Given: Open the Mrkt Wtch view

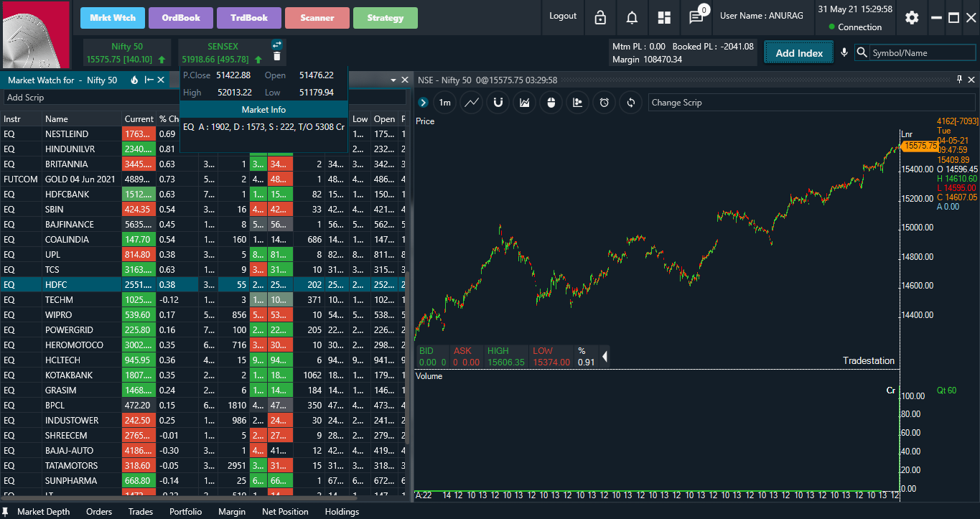Looking at the screenshot, I should 113,17.
